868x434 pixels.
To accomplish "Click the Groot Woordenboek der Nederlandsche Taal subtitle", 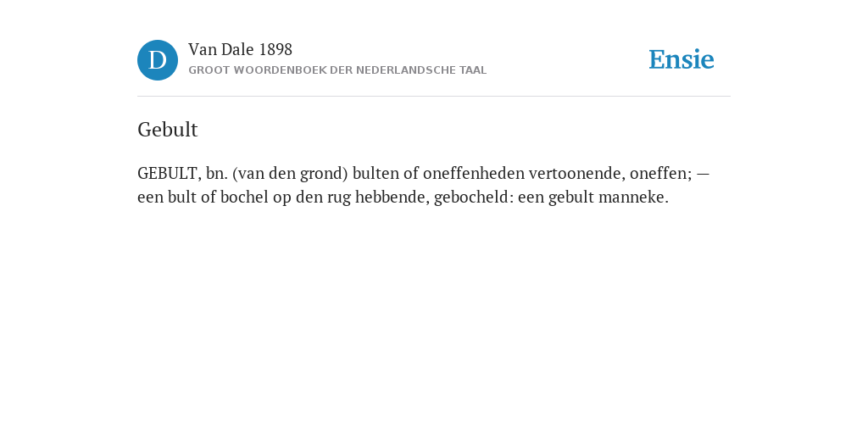I will (x=337, y=71).
